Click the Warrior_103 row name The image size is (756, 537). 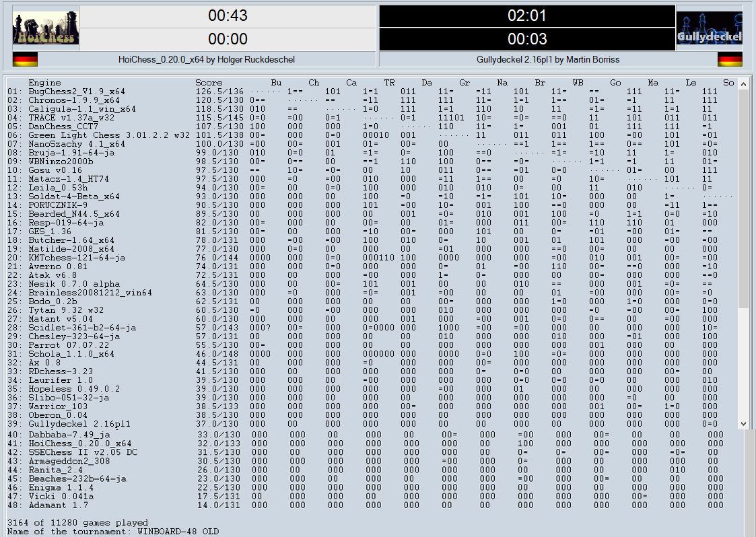(58, 406)
